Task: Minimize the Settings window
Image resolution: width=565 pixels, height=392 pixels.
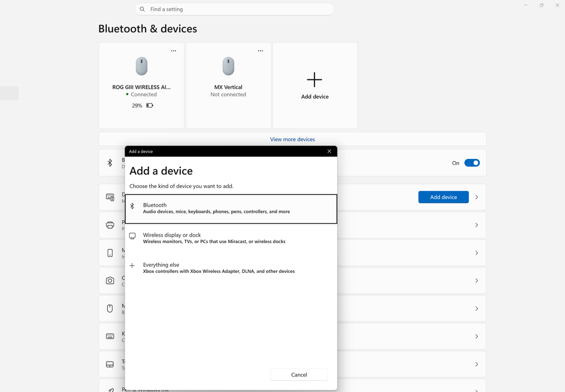Action: (526, 5)
